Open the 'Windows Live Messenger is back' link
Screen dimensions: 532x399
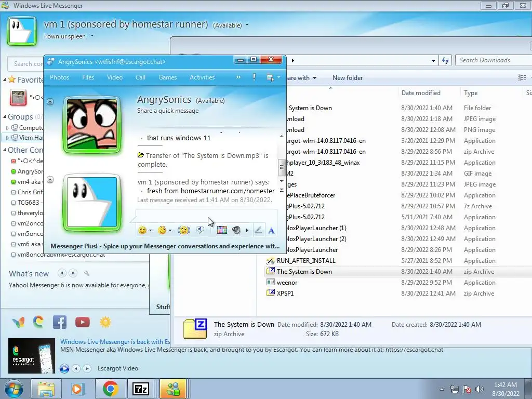tap(115, 342)
